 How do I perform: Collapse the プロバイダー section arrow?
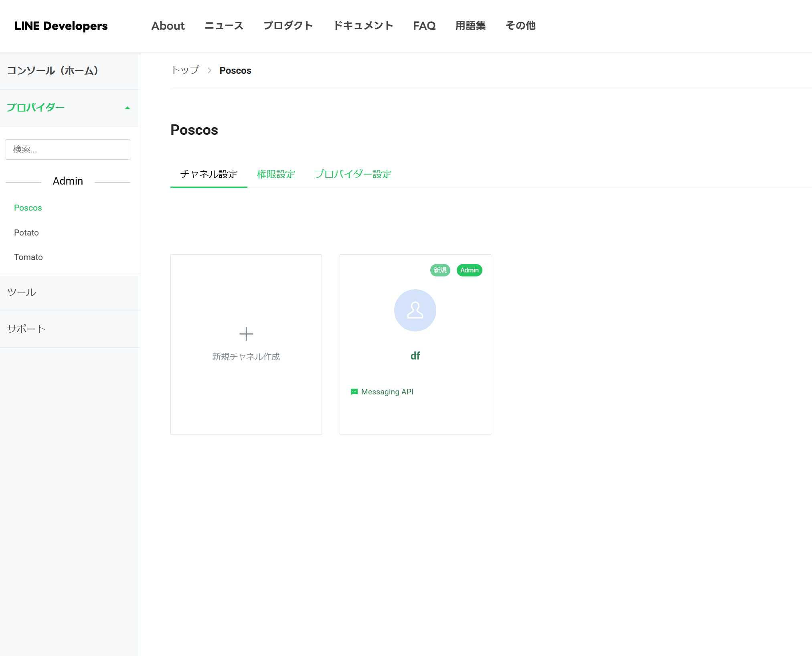coord(128,108)
